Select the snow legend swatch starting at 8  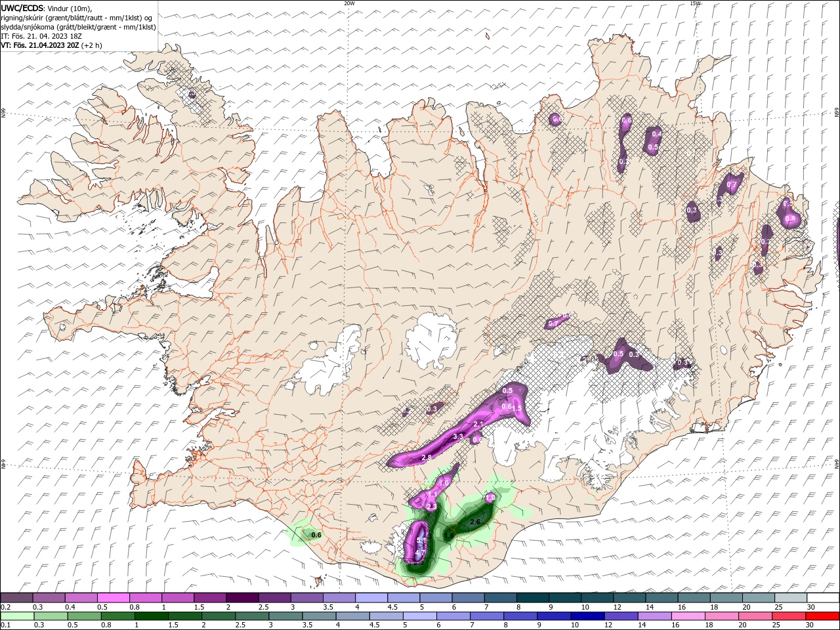[532, 598]
